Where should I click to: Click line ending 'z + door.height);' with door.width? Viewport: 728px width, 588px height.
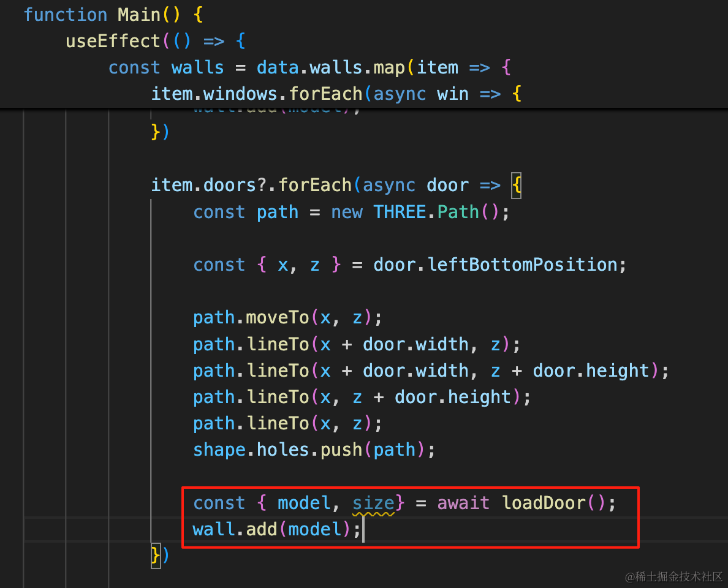pos(431,371)
